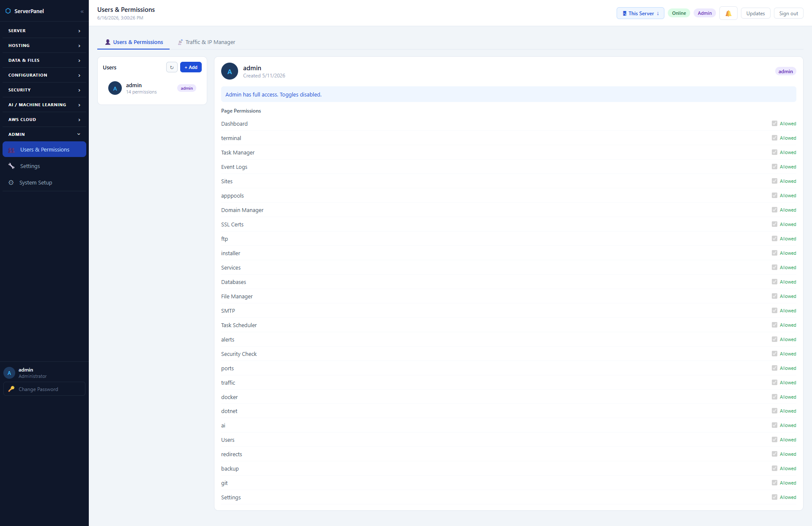Click the Admin role badge in header
The image size is (812, 526).
[705, 13]
